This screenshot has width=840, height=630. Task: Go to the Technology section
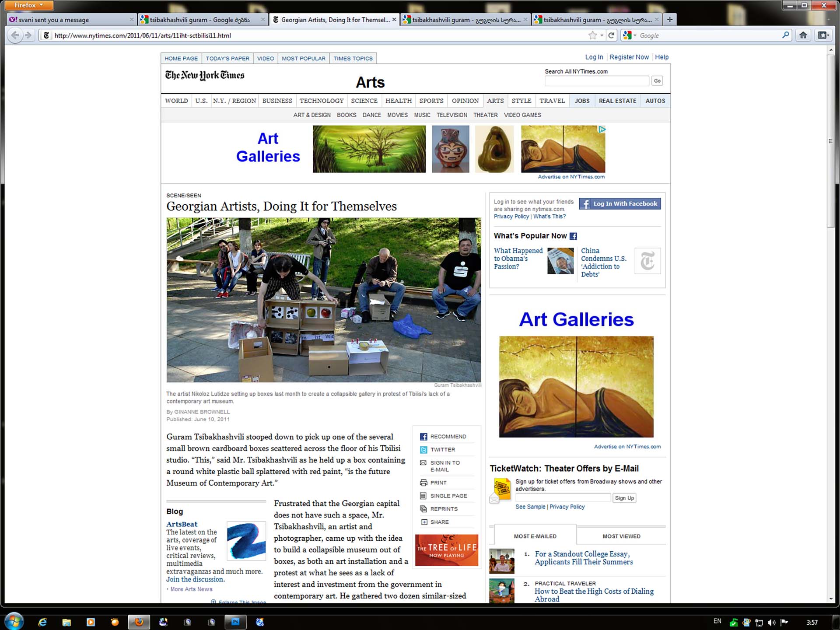[x=322, y=101]
